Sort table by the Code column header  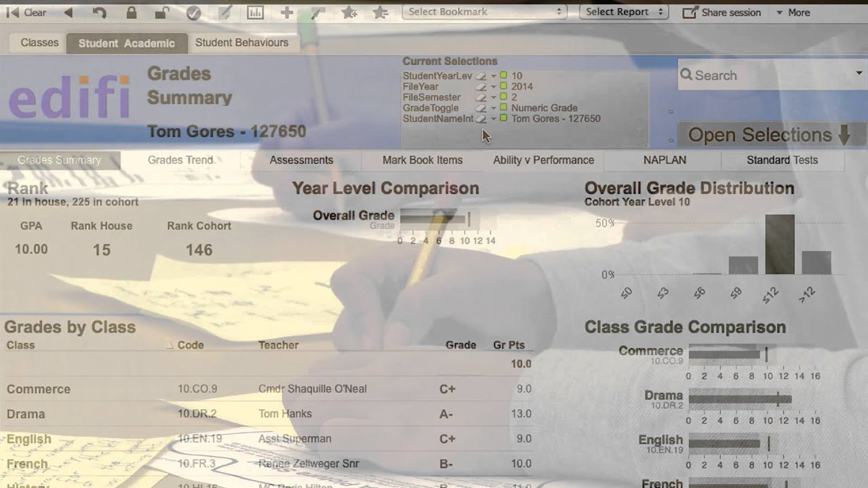[x=191, y=345]
